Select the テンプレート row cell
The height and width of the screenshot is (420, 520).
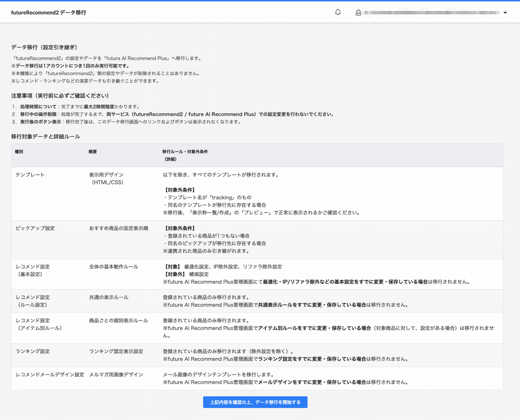[x=30, y=175]
